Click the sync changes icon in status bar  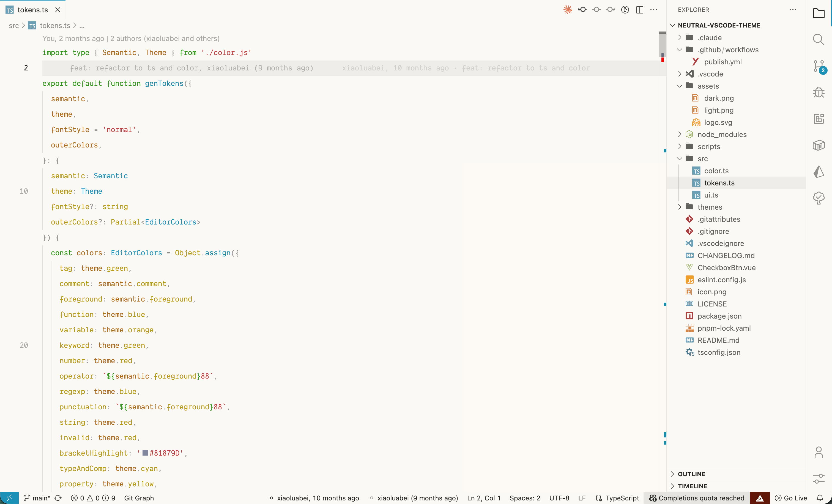58,498
